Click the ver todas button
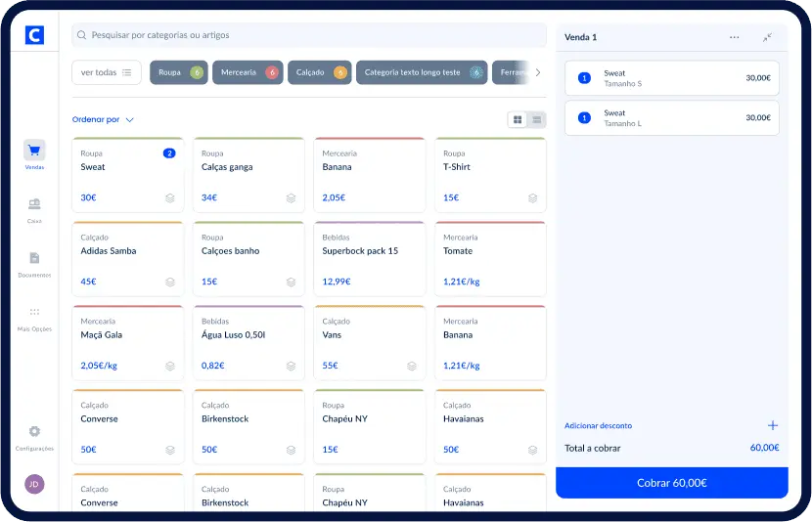Viewport: 812px width, 522px height. click(x=107, y=72)
